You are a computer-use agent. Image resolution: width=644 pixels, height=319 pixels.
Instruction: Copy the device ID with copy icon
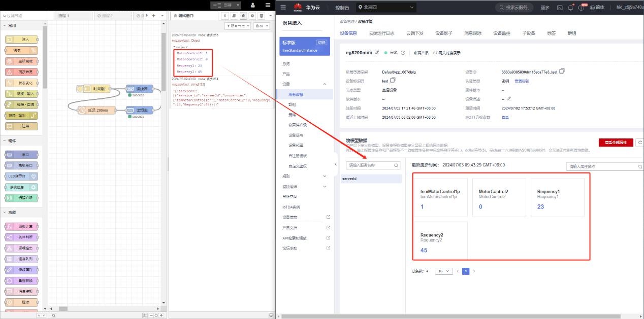coord(562,72)
